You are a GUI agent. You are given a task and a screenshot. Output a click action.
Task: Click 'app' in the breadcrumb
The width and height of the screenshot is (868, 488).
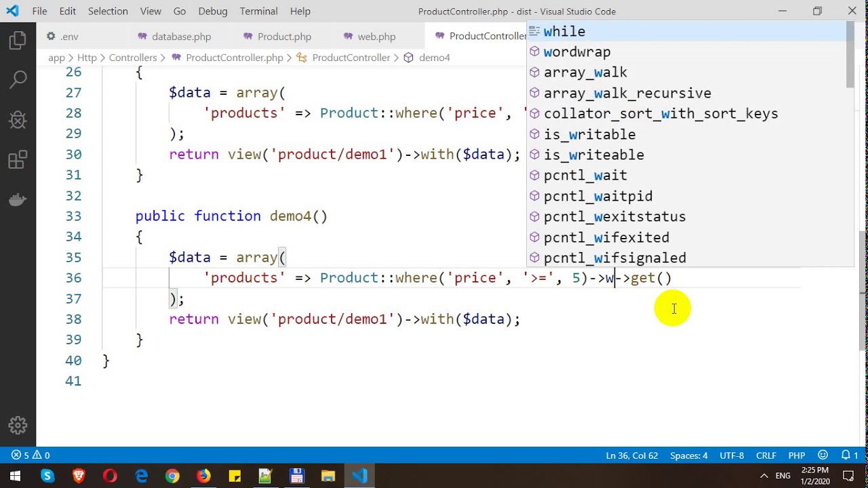point(56,58)
